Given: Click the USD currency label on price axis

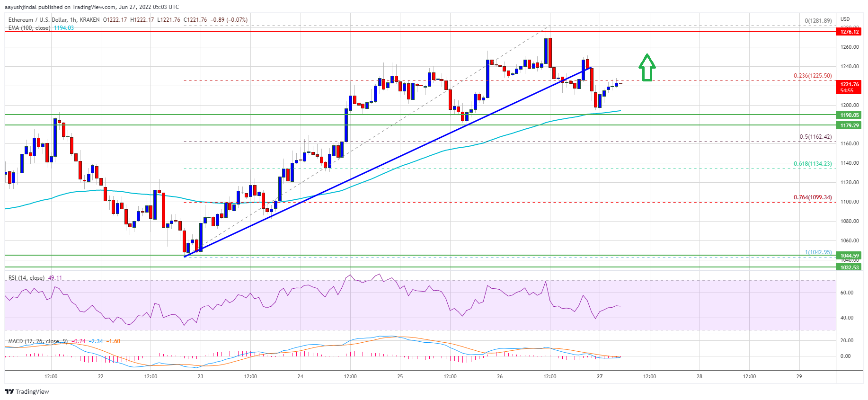Looking at the screenshot, I should tap(845, 19).
